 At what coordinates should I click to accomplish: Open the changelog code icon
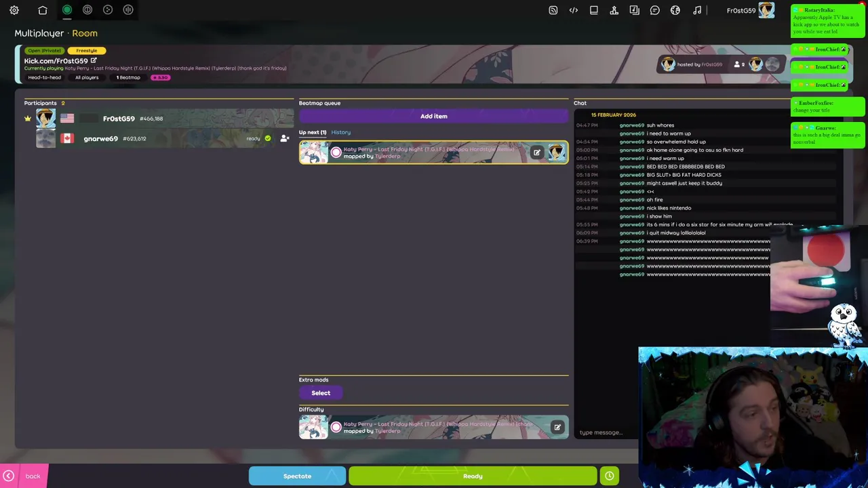574,10
